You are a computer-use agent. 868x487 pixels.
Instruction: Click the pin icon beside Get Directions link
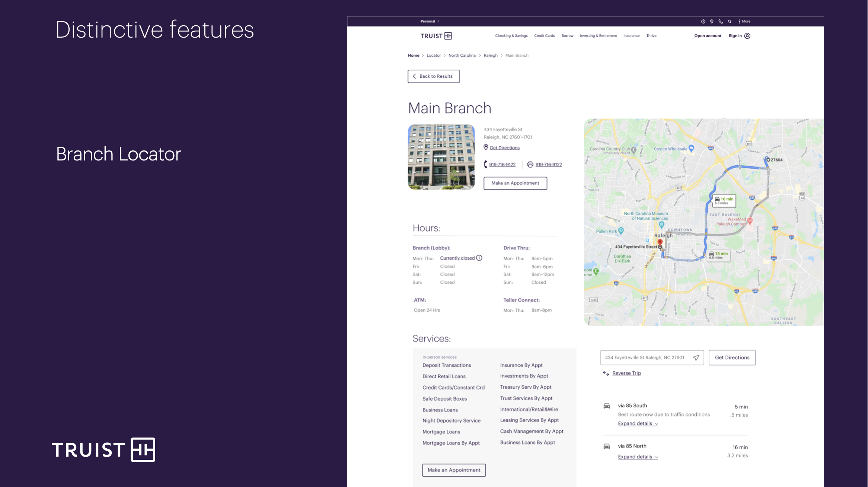tap(486, 147)
